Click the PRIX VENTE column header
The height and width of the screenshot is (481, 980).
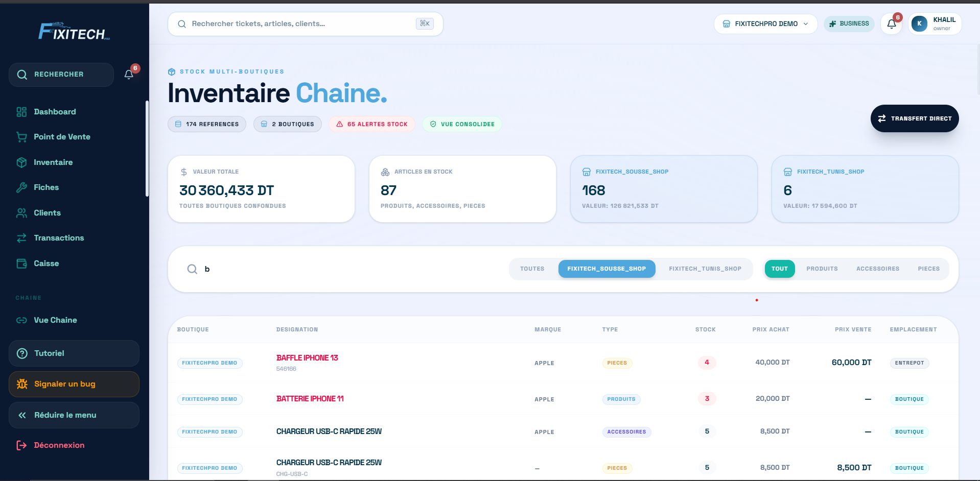coord(853,330)
